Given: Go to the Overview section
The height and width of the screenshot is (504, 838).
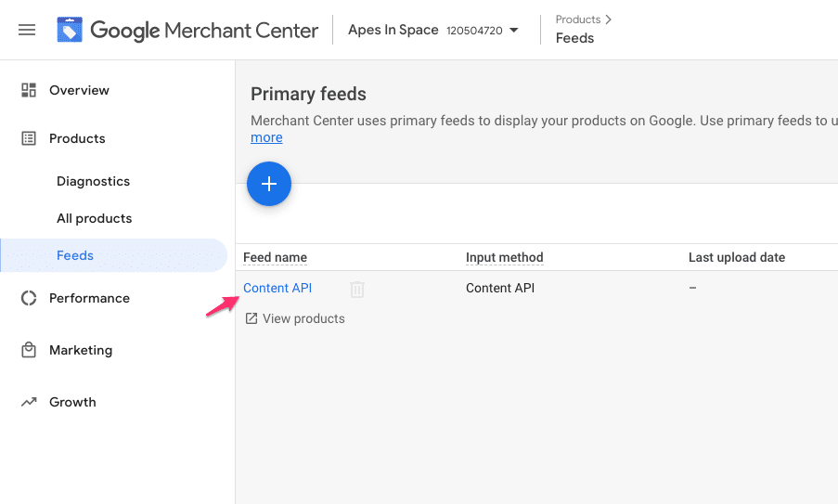Looking at the screenshot, I should 79,90.
